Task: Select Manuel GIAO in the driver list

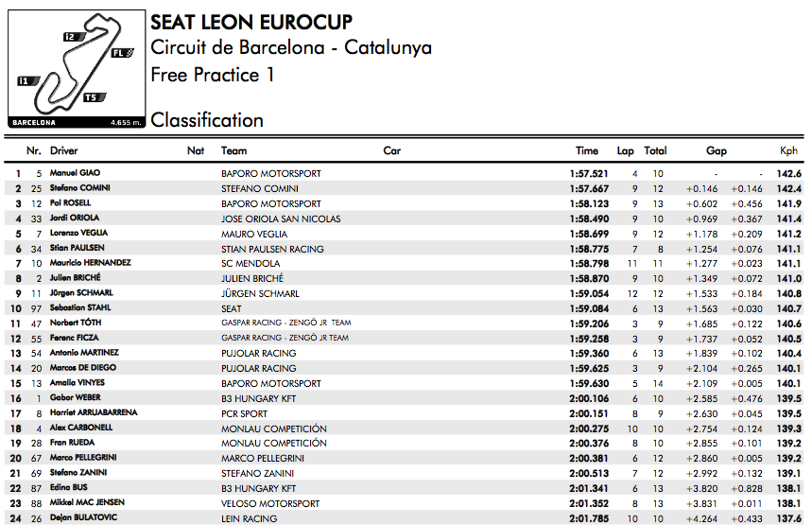Action: (x=75, y=173)
